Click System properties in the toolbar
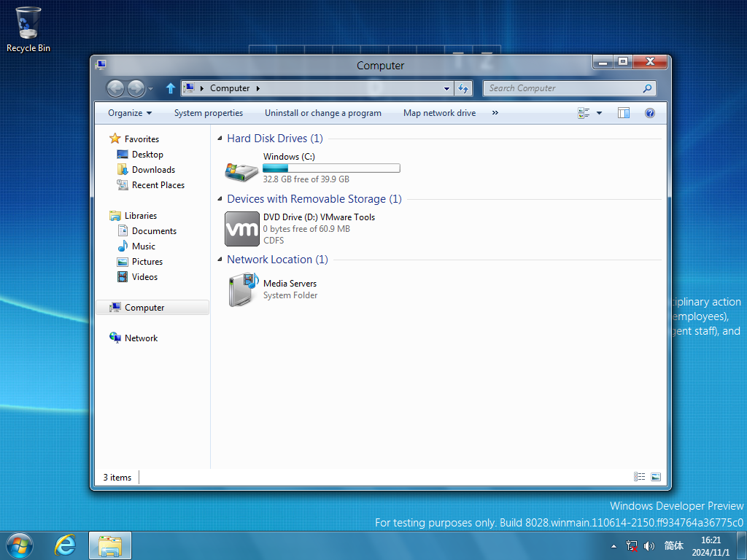747x560 pixels. coord(208,113)
